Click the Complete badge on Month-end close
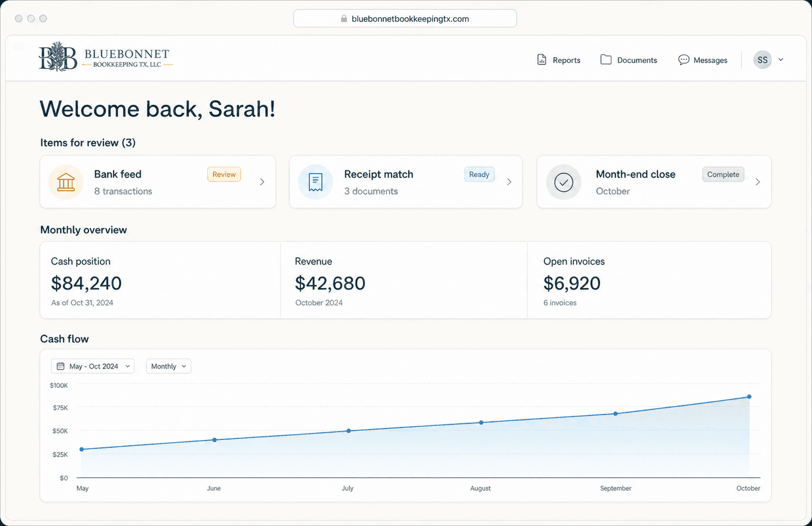 click(723, 175)
